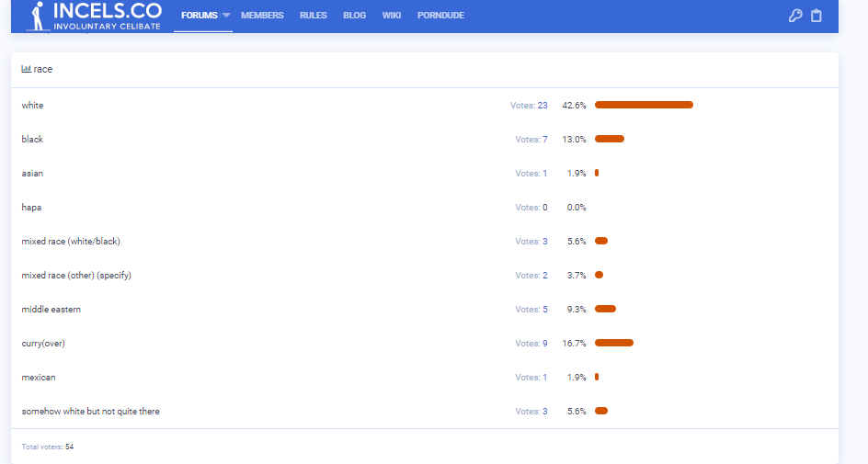
Task: Click the poll chart icon beside race
Action: [27, 69]
